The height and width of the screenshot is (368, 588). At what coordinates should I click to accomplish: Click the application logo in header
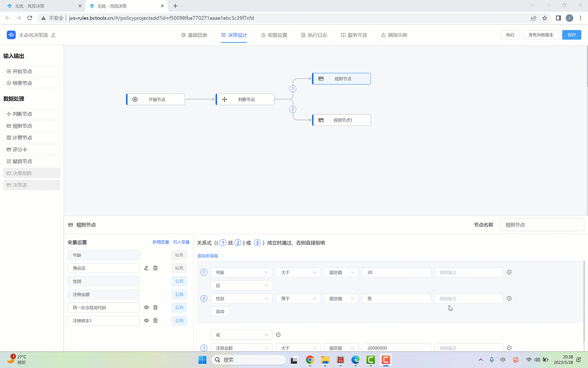coord(11,35)
